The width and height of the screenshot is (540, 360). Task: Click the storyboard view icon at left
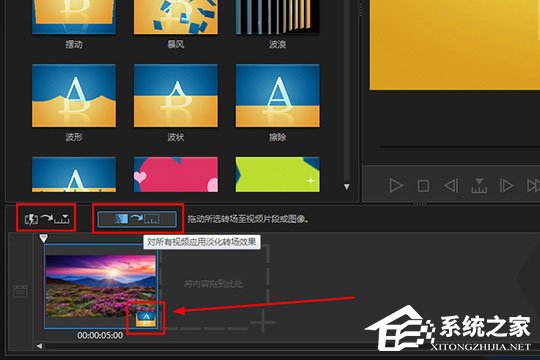coord(20,290)
